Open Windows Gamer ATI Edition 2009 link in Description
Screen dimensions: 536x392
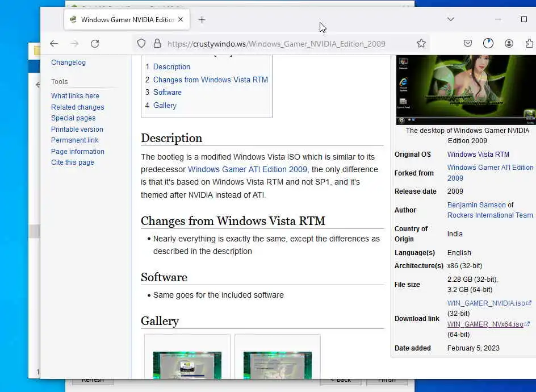(x=248, y=169)
